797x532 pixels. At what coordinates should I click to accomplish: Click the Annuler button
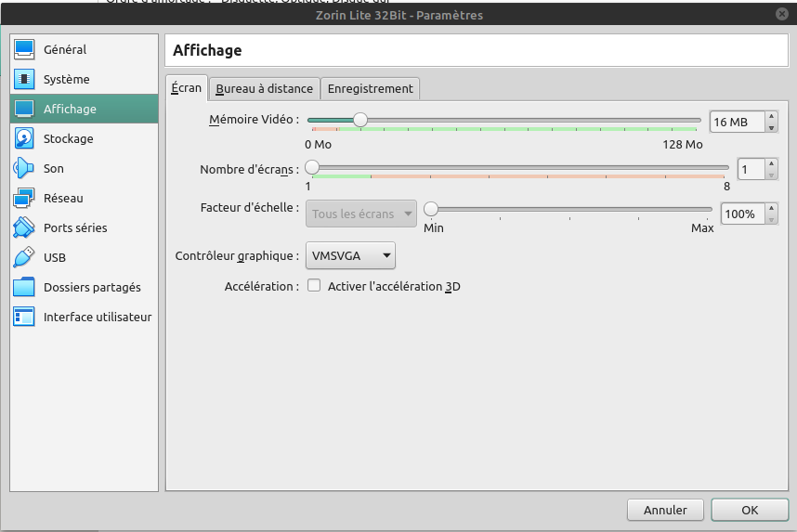click(x=665, y=510)
